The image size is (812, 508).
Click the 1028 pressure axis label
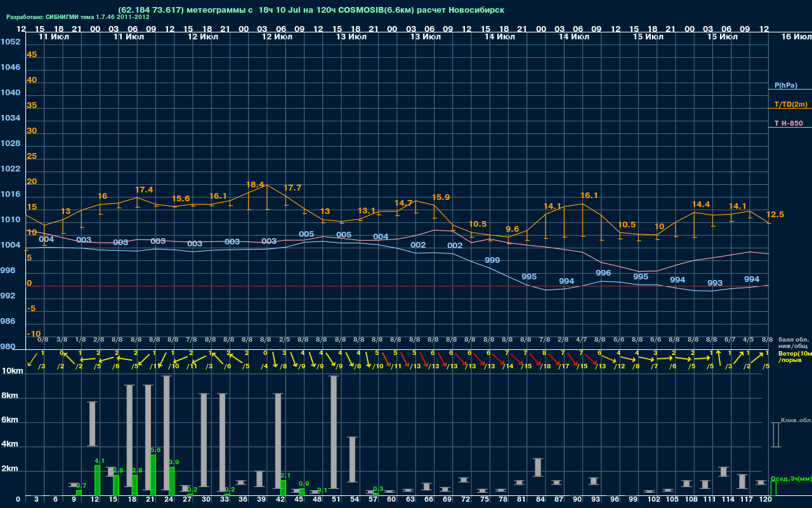tap(10, 144)
